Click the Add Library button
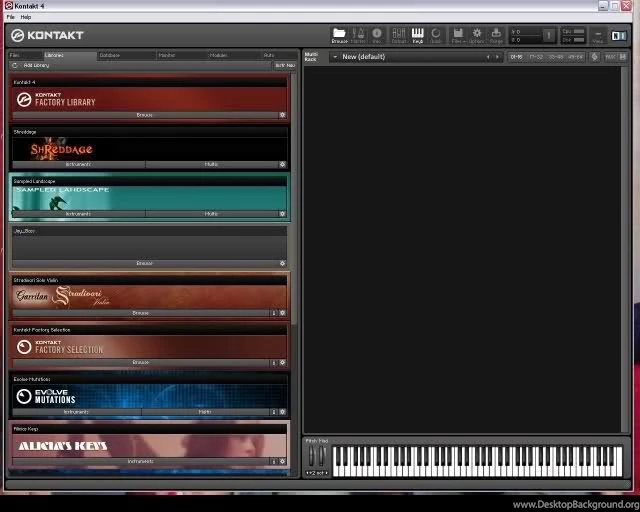Image resolution: width=640 pixels, height=512 pixels. point(36,65)
